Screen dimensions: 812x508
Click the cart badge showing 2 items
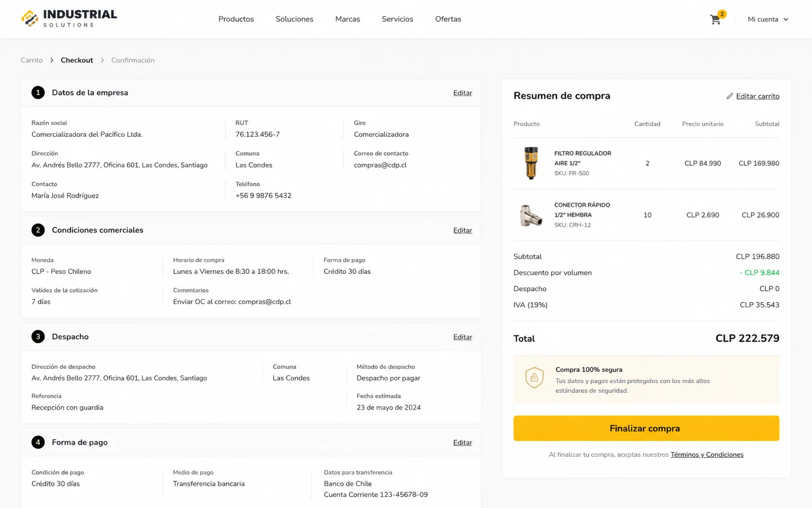(x=722, y=14)
